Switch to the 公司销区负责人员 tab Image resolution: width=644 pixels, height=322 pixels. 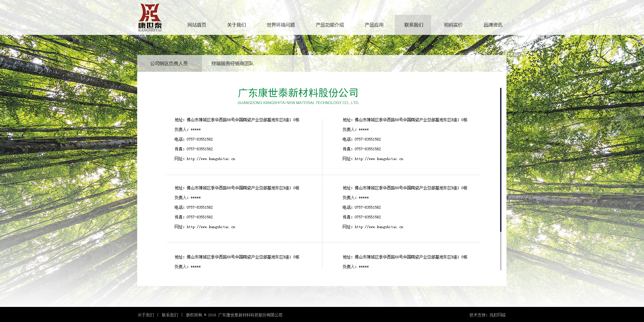pos(169,63)
